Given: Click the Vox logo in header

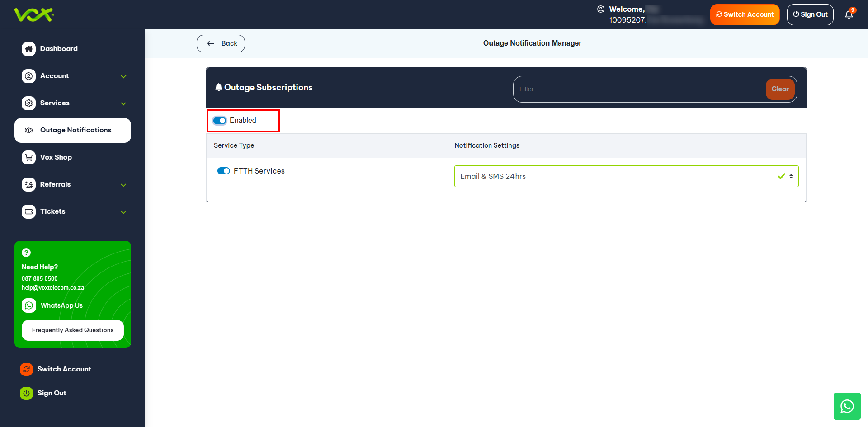Looking at the screenshot, I should [34, 14].
